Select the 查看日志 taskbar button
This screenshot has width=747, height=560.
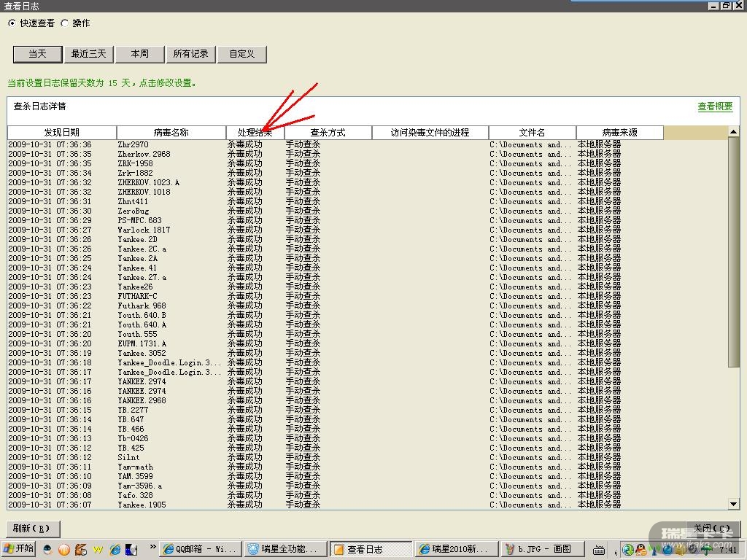371,549
